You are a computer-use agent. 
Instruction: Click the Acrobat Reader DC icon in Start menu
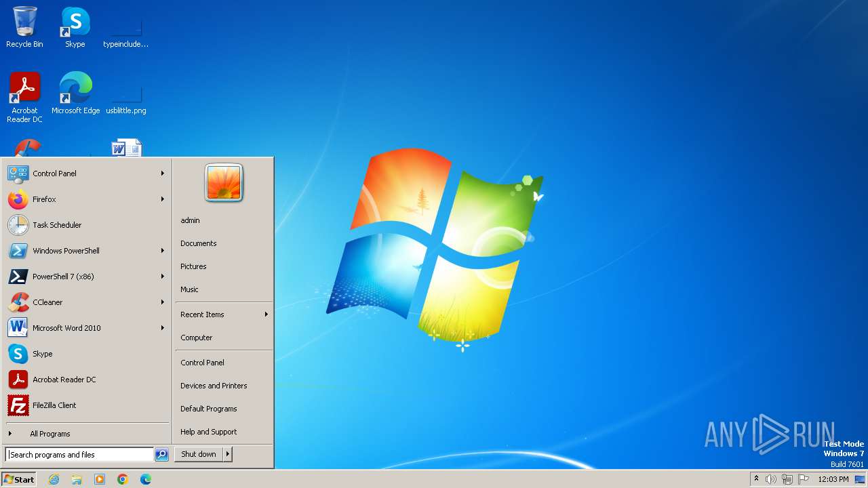18,380
